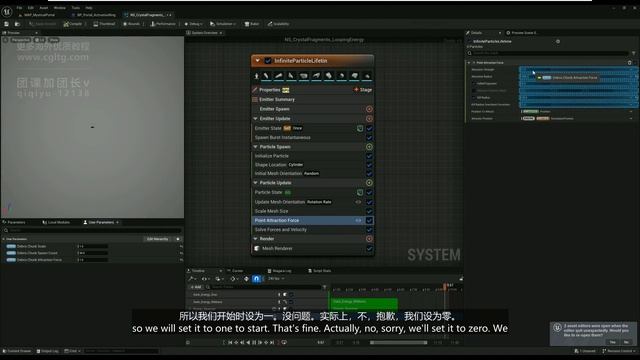
Task: Click the Save asset icon in toolbar
Action: [x=7, y=24]
